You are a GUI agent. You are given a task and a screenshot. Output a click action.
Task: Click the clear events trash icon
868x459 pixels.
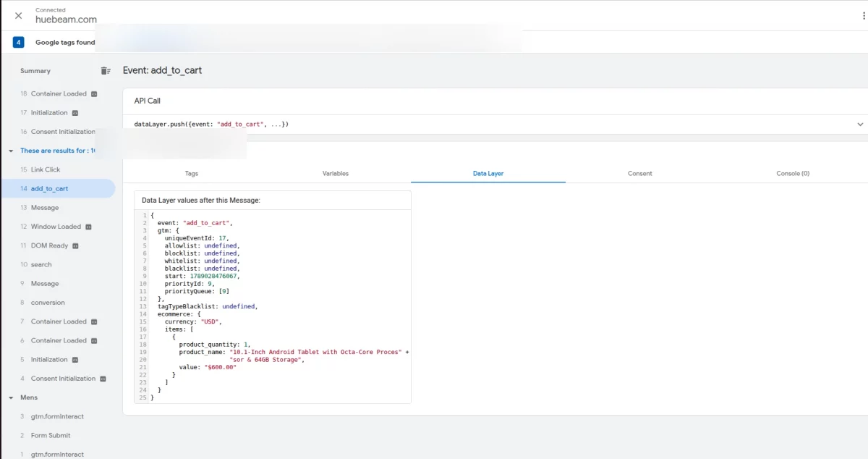pos(106,71)
